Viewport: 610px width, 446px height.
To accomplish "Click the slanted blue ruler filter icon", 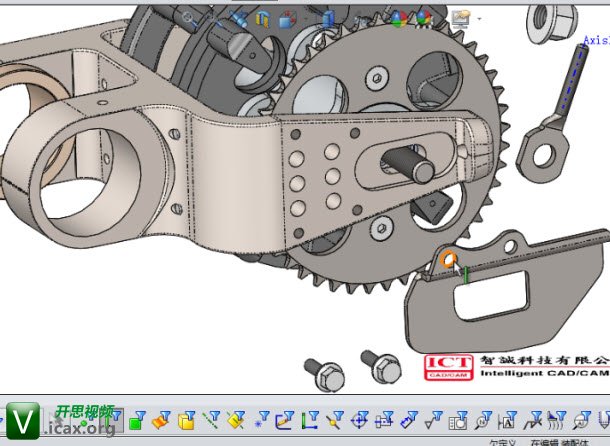I will [x=408, y=421].
